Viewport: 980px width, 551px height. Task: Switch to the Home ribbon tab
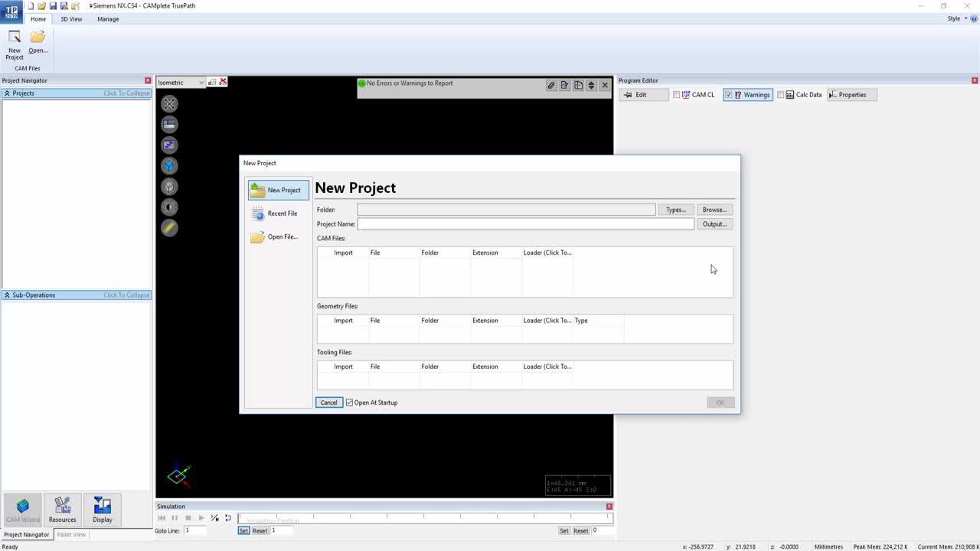click(38, 19)
